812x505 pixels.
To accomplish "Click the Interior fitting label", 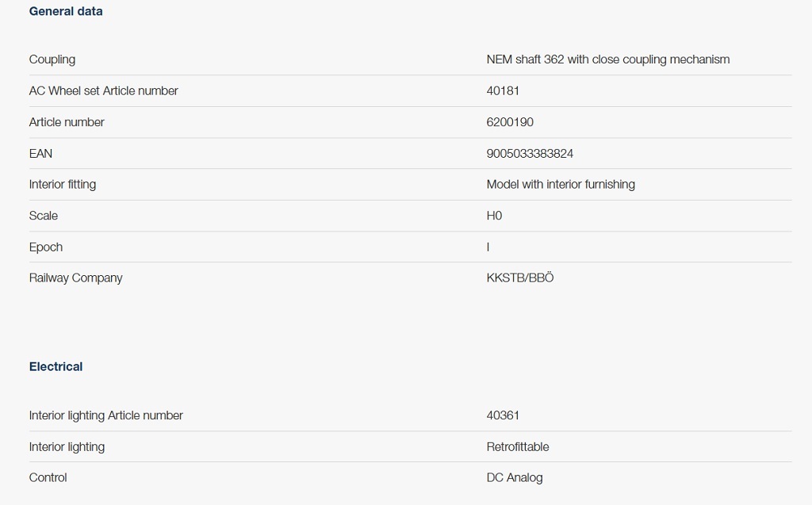I will point(63,185).
